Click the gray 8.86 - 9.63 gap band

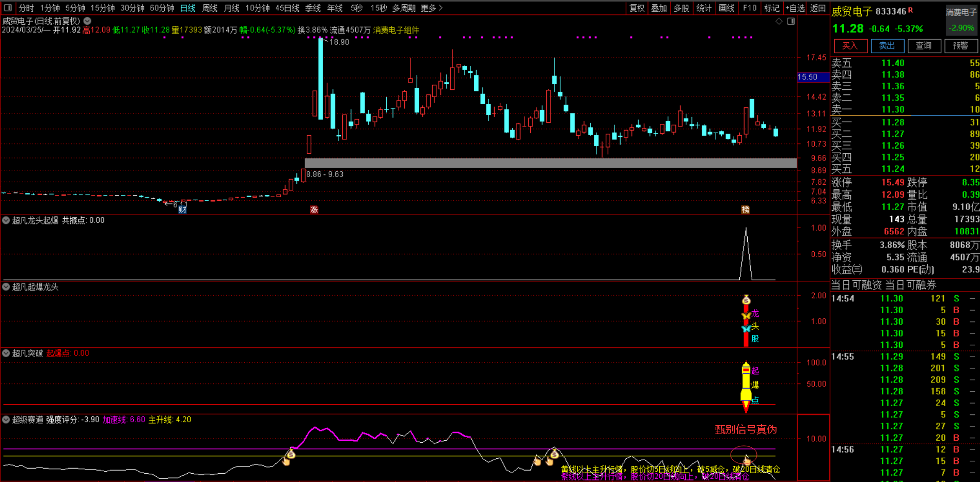point(550,163)
